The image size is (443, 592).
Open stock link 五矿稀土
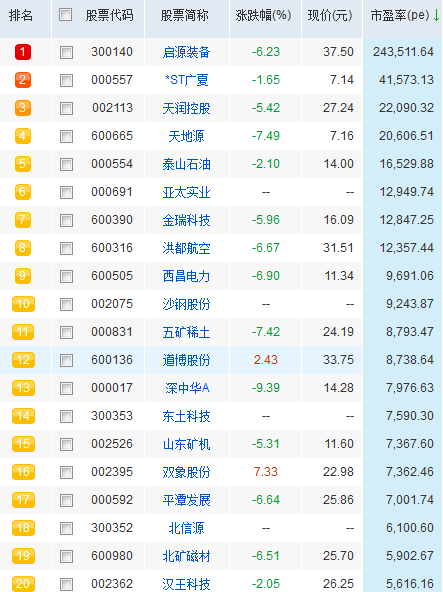point(186,332)
